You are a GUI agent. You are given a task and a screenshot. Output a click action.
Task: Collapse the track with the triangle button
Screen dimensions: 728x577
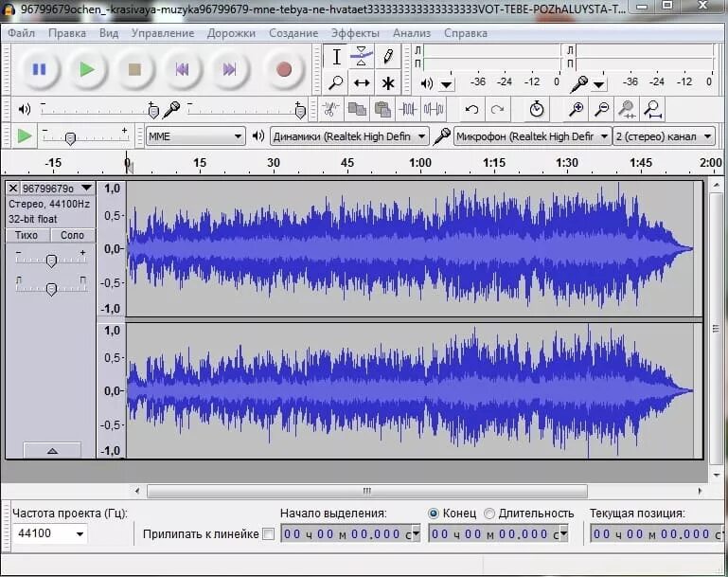[x=52, y=450]
